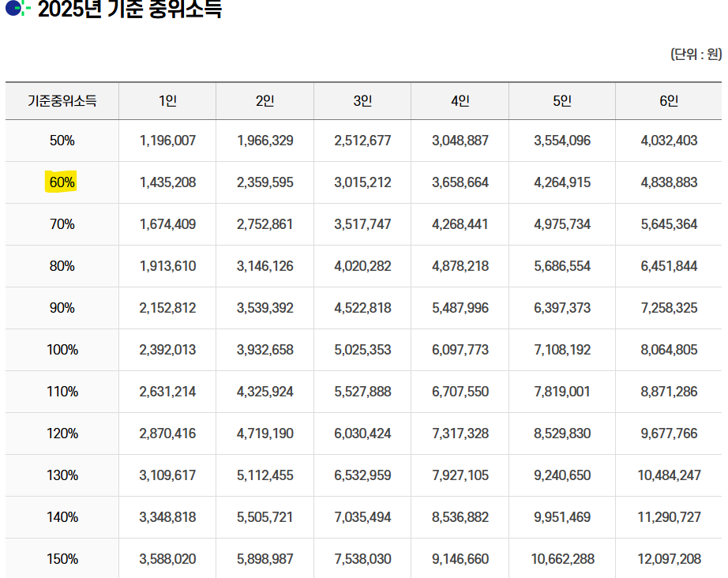Click the value 7,927,105
The width and height of the screenshot is (728, 578).
(460, 475)
